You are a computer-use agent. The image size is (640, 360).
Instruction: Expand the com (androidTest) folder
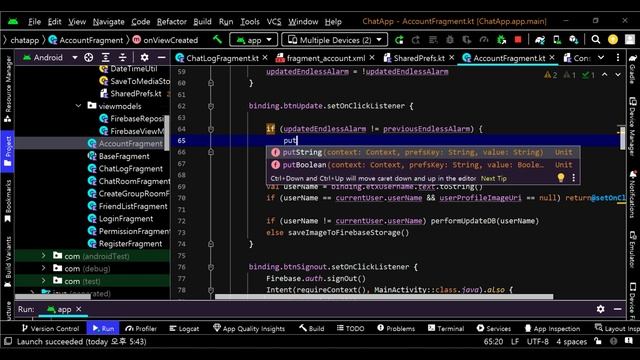pos(44,256)
